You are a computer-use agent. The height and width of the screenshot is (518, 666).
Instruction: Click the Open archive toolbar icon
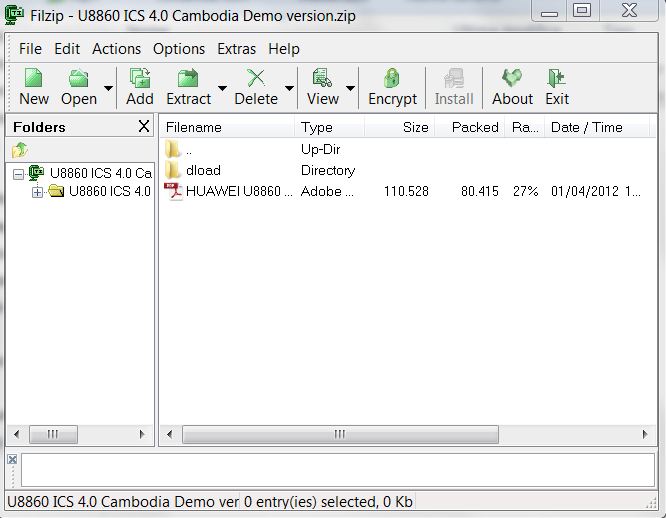(78, 79)
